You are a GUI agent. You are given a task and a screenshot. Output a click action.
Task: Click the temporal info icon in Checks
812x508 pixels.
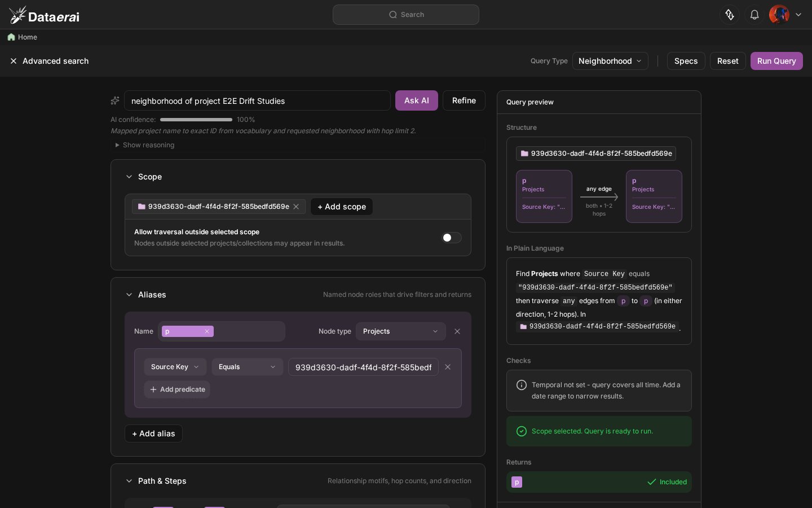(x=522, y=385)
